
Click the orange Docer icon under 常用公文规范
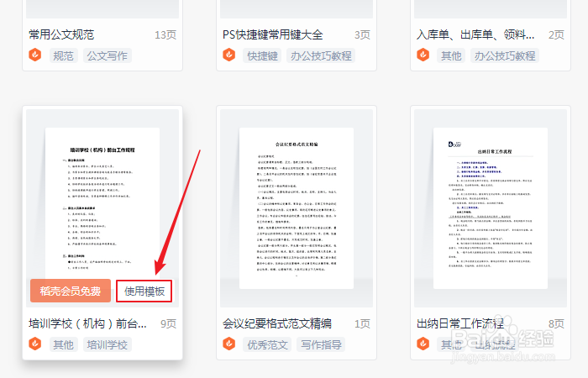pyautogui.click(x=35, y=55)
